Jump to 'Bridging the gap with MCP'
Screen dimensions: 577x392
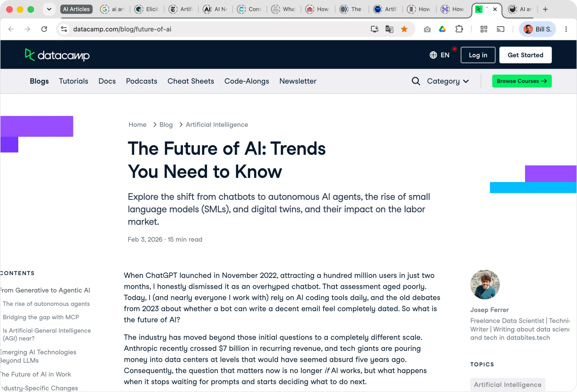41,317
